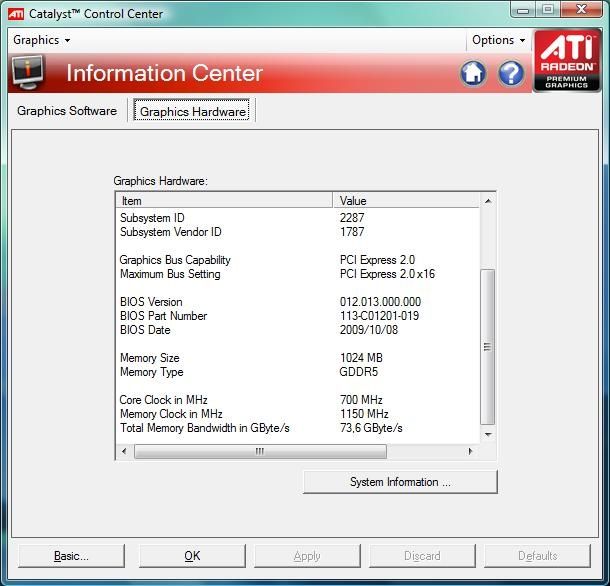The height and width of the screenshot is (586, 610).
Task: Select the Subsystem Vendor ID row
Action: [x=298, y=232]
